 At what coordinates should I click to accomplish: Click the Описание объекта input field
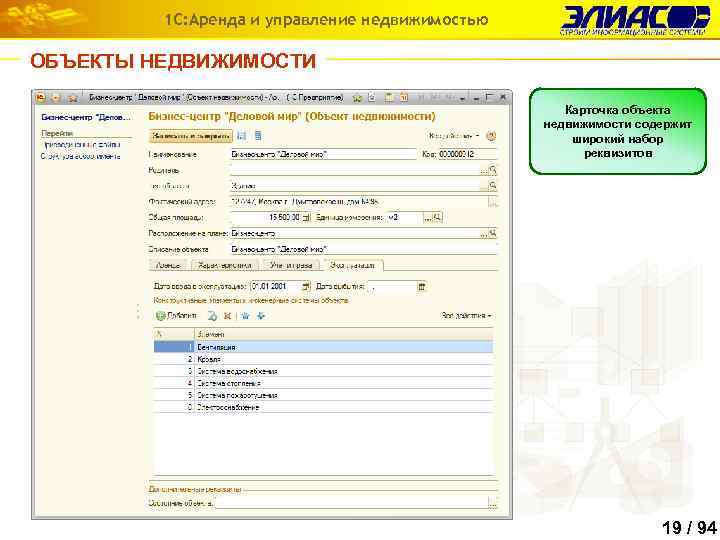(364, 249)
